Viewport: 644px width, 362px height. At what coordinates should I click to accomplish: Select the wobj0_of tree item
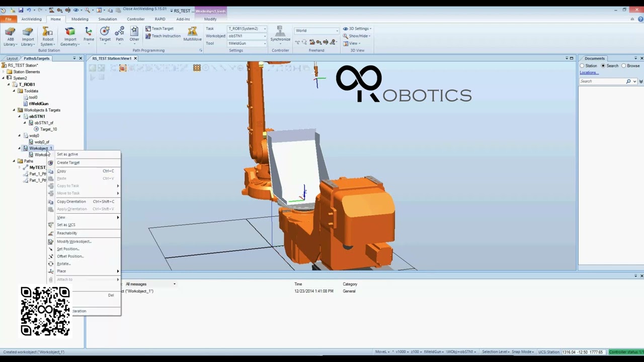point(42,142)
